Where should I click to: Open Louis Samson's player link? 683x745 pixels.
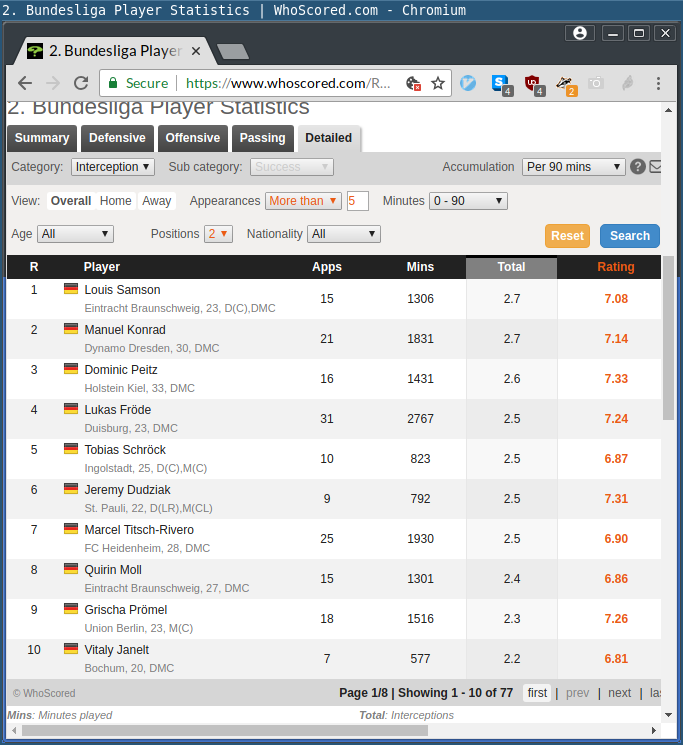tap(122, 290)
